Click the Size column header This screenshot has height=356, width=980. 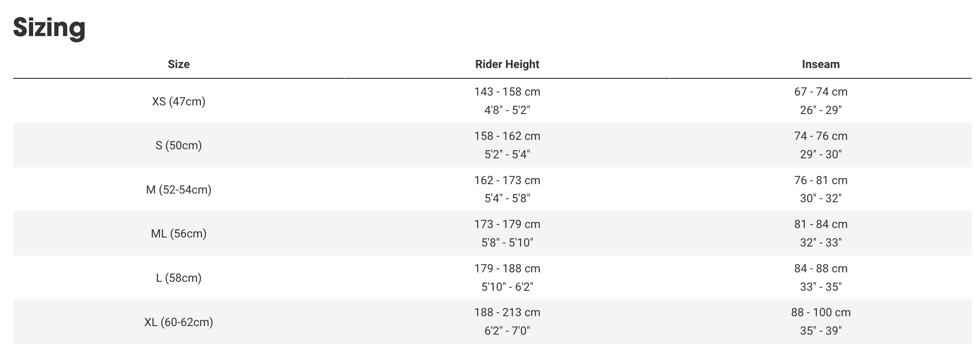click(x=179, y=64)
